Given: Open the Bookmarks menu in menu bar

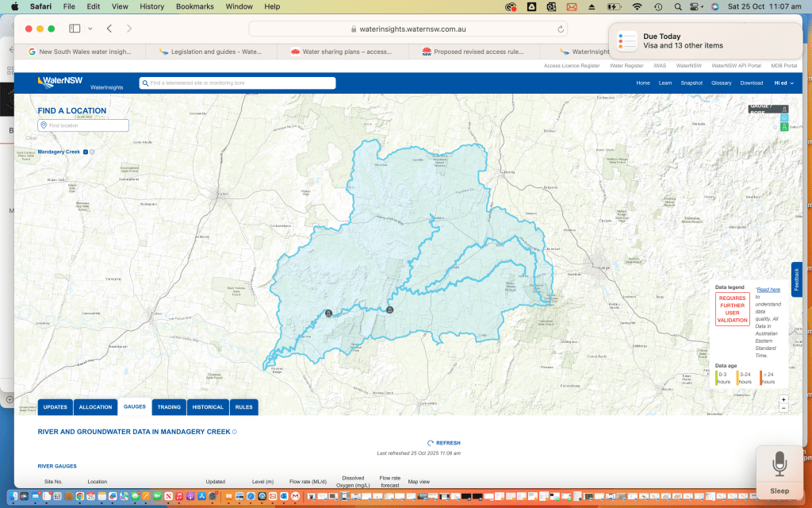Looking at the screenshot, I should tap(196, 6).
